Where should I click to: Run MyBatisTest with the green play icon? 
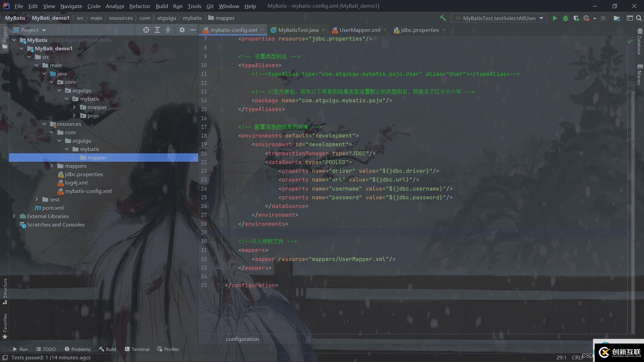coord(555,18)
